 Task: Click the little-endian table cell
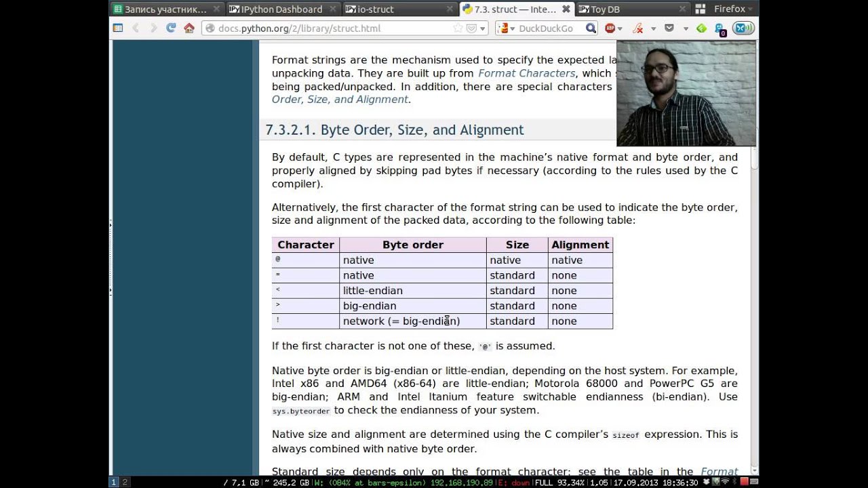point(413,291)
